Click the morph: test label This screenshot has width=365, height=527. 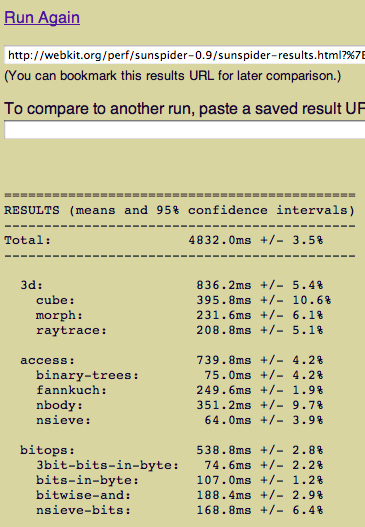pos(59,315)
